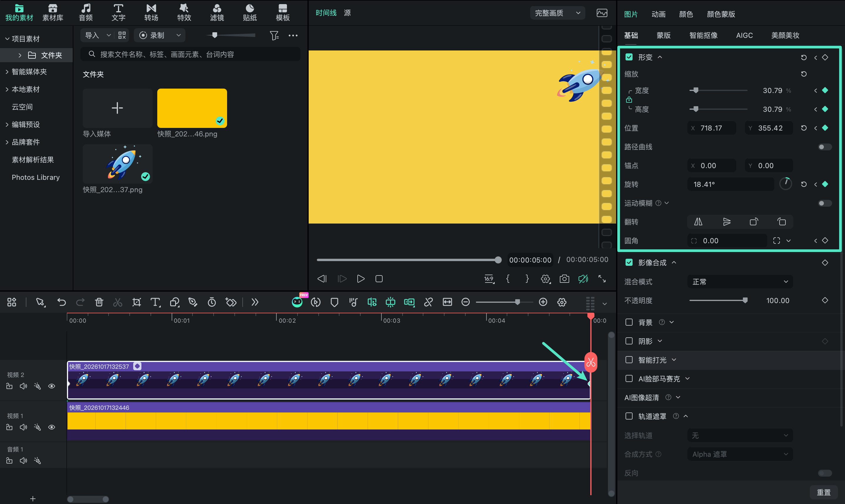The width and height of the screenshot is (845, 504).
Task: Take a snapshot with camera icon
Action: (564, 279)
